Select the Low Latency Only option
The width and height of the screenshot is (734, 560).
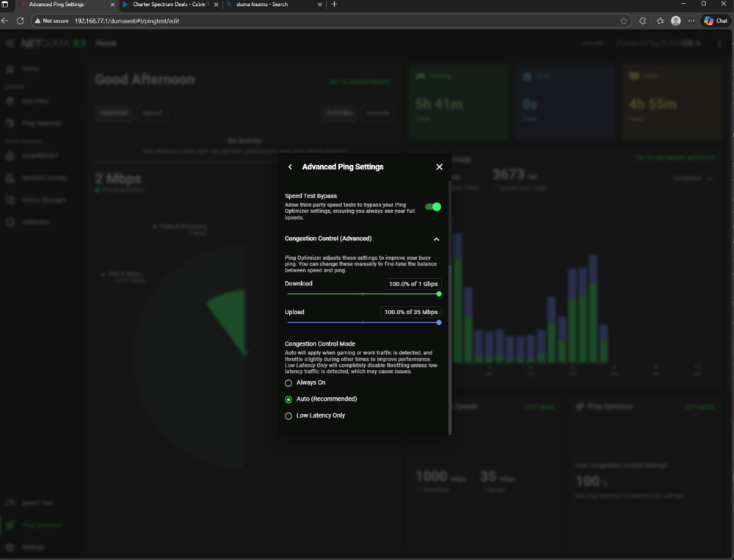click(288, 416)
